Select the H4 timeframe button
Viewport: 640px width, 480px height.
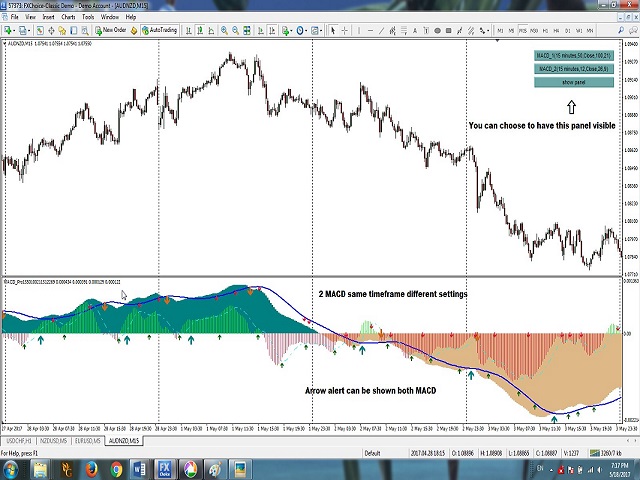556,31
